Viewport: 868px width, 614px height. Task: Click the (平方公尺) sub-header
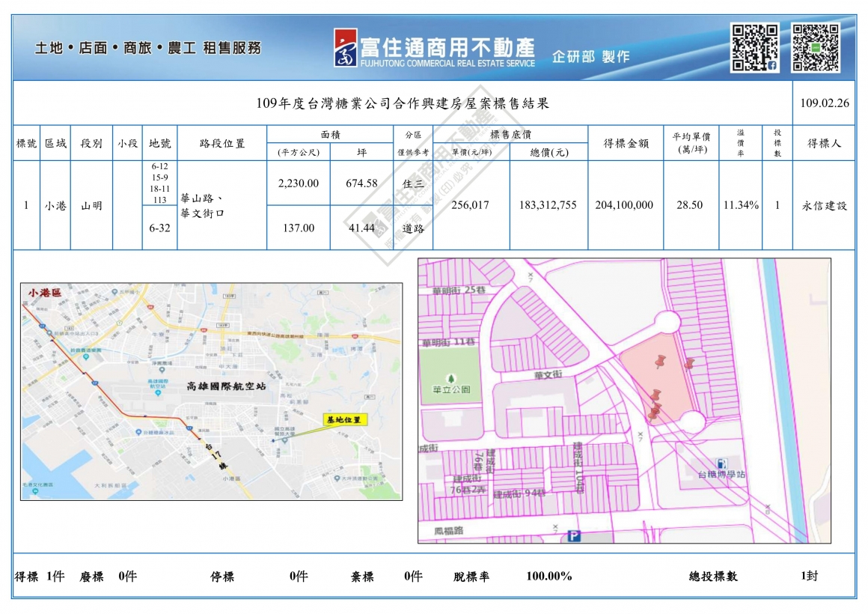[x=299, y=153]
